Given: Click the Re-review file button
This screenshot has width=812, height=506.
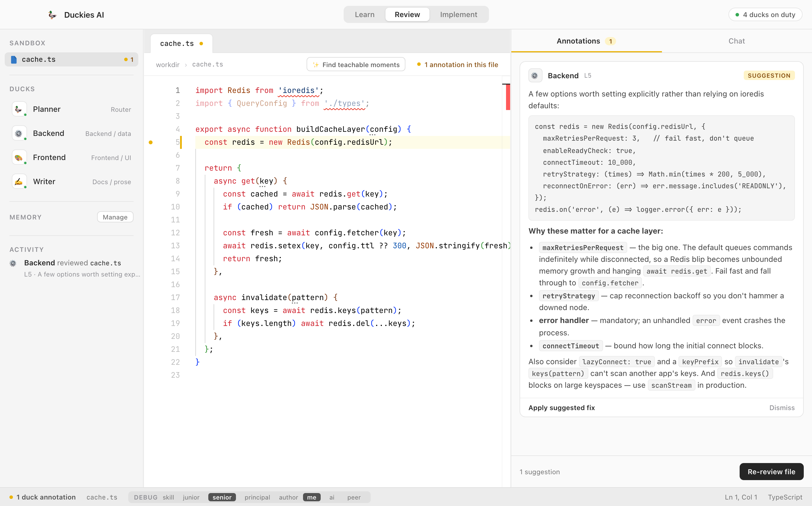Looking at the screenshot, I should point(771,472).
